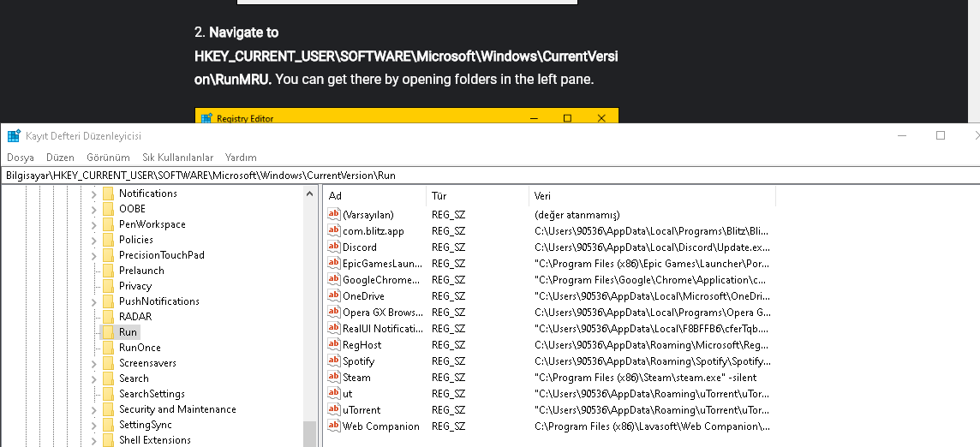Click the Web Companion Lavasoft data path

click(652, 426)
